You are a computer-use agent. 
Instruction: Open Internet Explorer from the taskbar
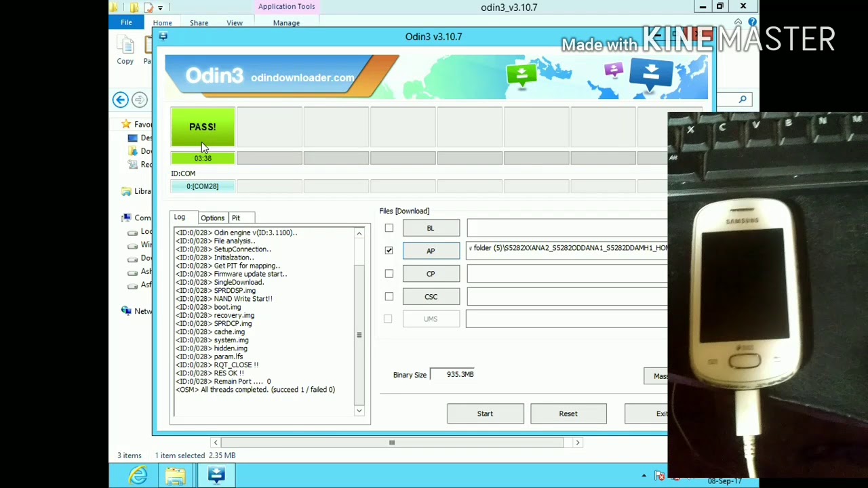(138, 475)
